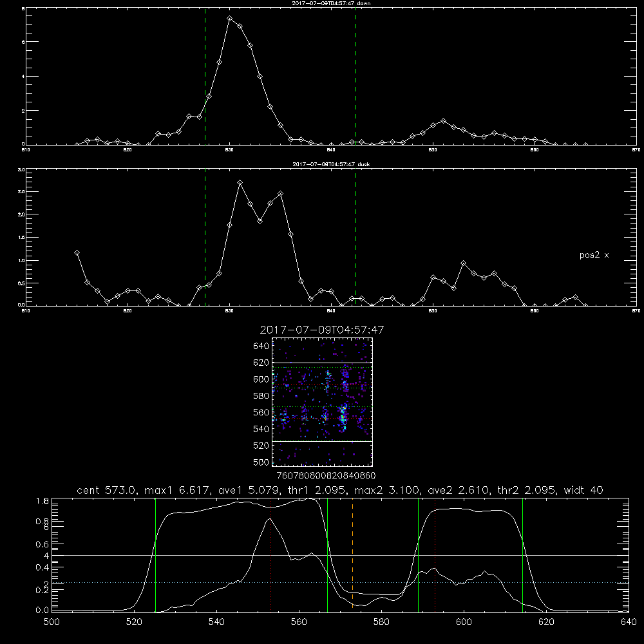Click the solid white horizontal line at level 4
Image resolution: width=644 pixels, height=644 pixels.
tap(340, 555)
